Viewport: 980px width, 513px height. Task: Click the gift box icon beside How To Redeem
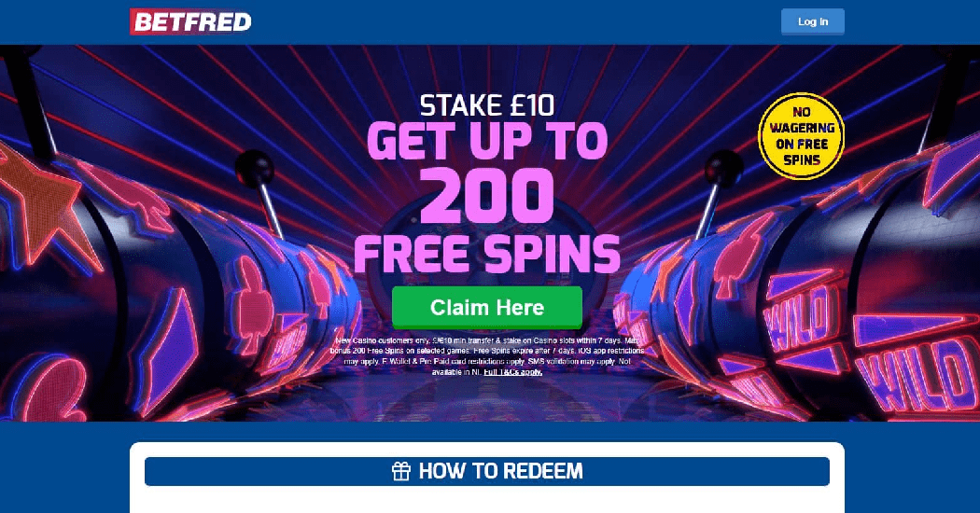point(401,471)
